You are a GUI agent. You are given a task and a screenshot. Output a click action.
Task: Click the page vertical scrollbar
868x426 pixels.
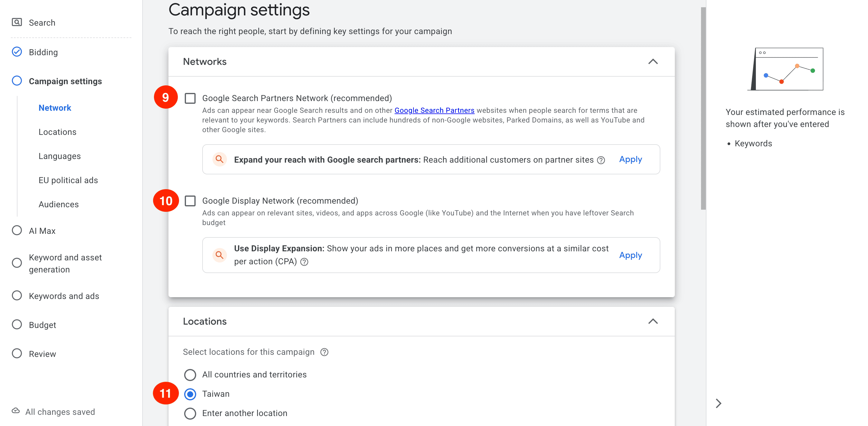[x=703, y=108]
